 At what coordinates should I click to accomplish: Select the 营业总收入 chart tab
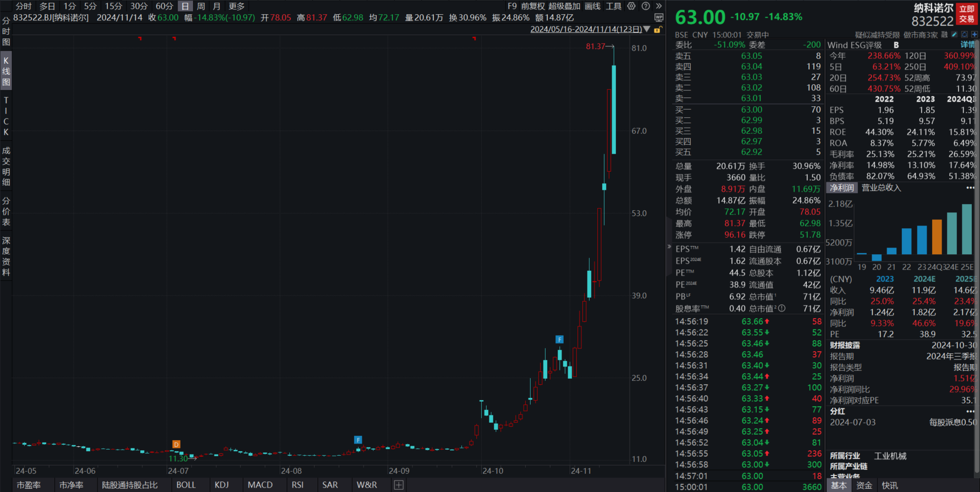(881, 188)
